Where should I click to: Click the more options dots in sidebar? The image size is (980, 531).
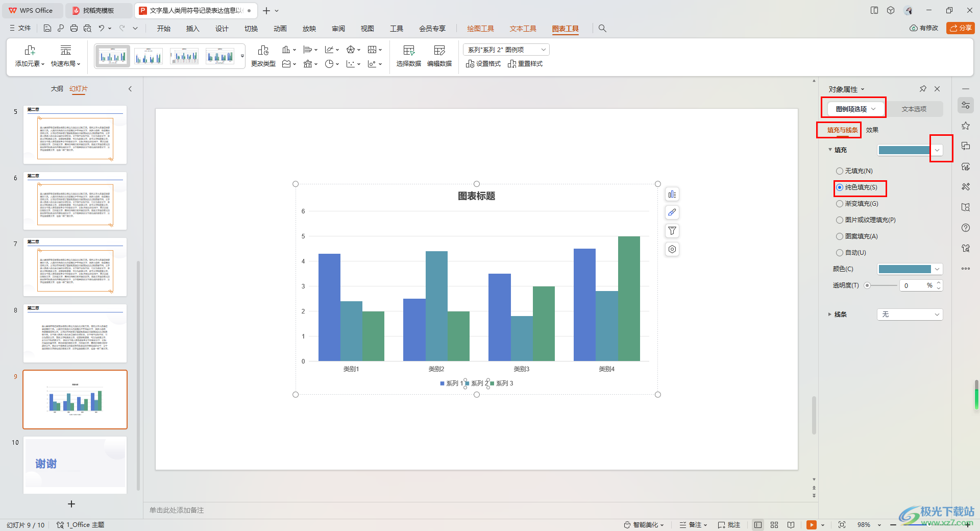click(x=966, y=269)
